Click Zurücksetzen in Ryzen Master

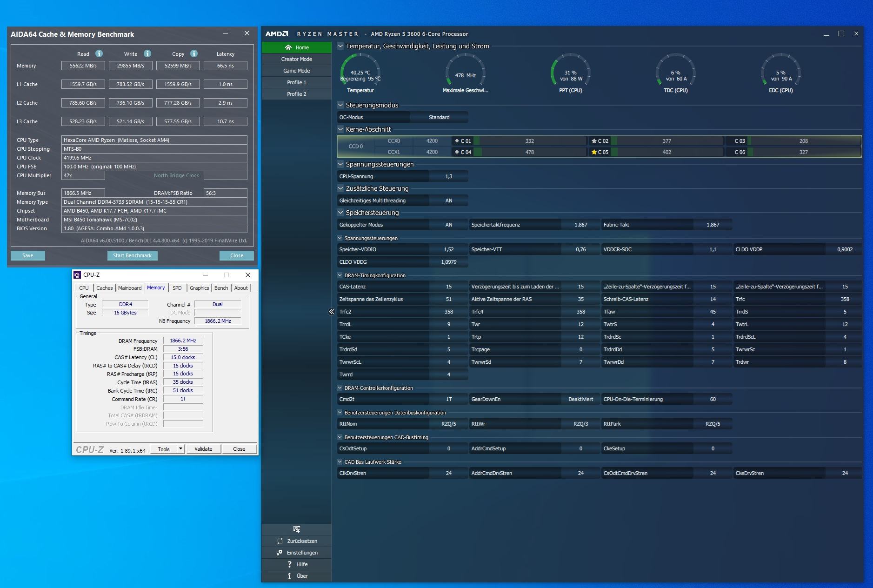pos(297,541)
